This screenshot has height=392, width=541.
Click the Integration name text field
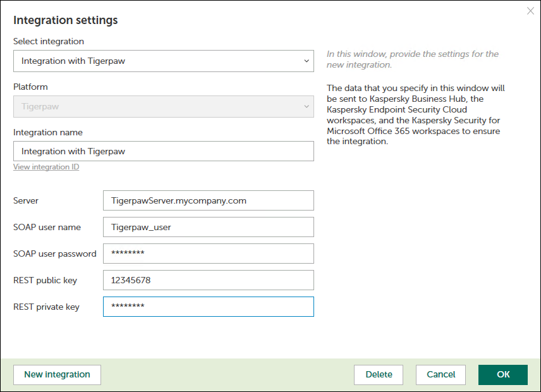tap(163, 151)
